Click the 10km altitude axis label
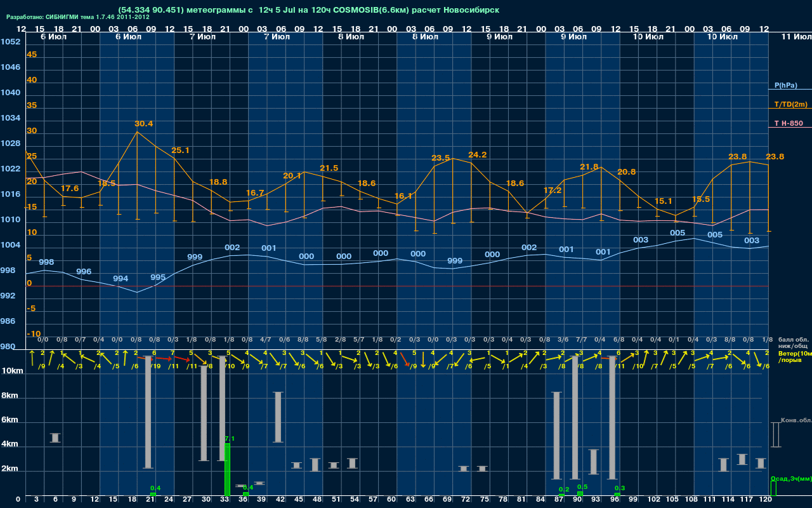Screen dimensions: 812x508 [x=11, y=371]
